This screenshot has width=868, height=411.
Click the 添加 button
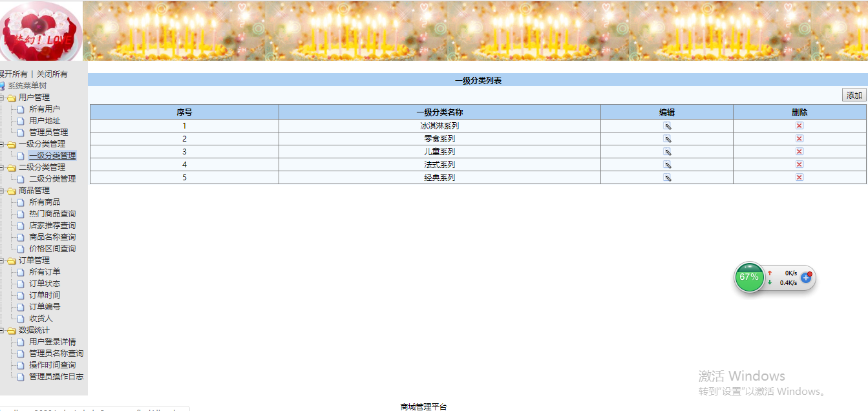[854, 95]
